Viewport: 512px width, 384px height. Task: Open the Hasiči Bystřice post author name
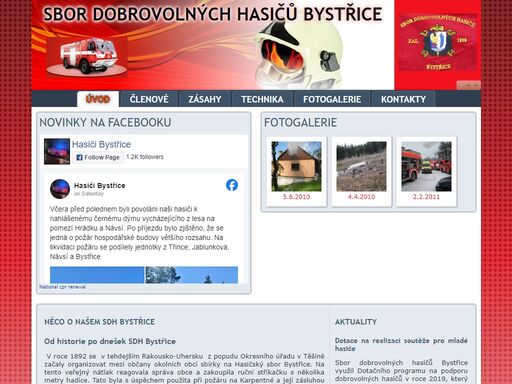(100, 185)
